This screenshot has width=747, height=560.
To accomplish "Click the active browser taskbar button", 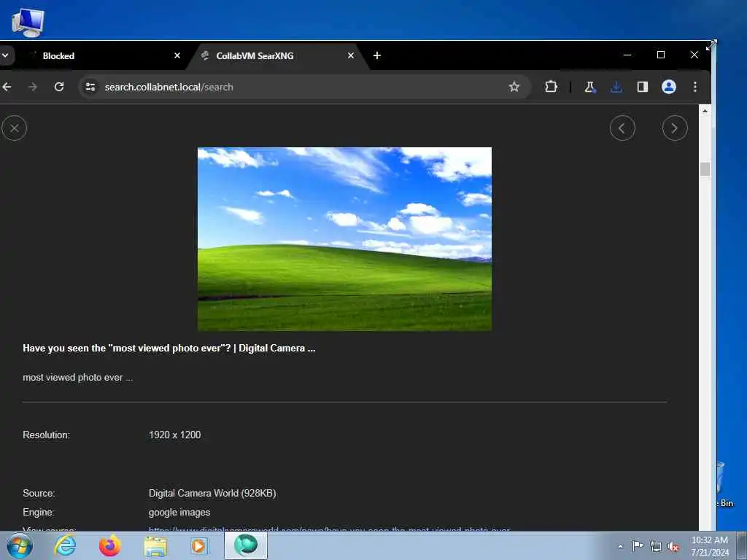I will pos(246,545).
